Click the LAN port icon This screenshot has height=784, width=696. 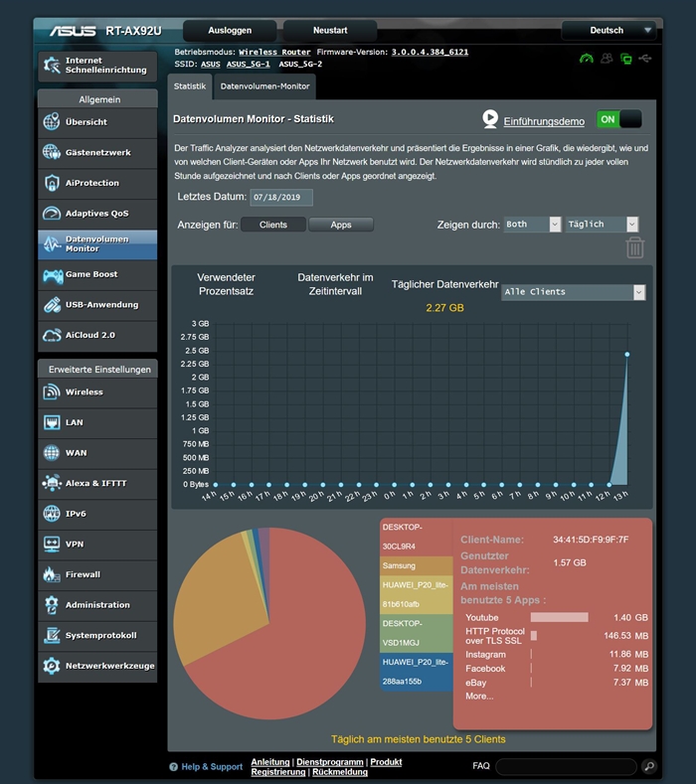click(x=52, y=422)
